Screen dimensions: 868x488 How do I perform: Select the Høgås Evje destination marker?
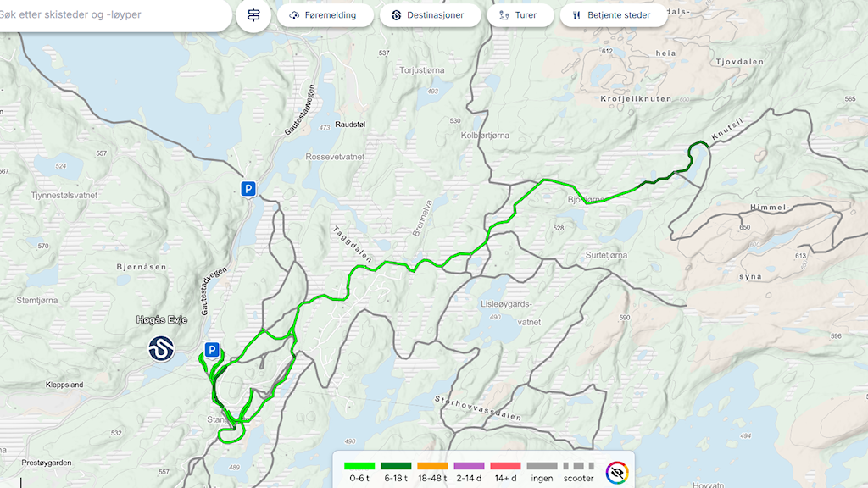(162, 348)
